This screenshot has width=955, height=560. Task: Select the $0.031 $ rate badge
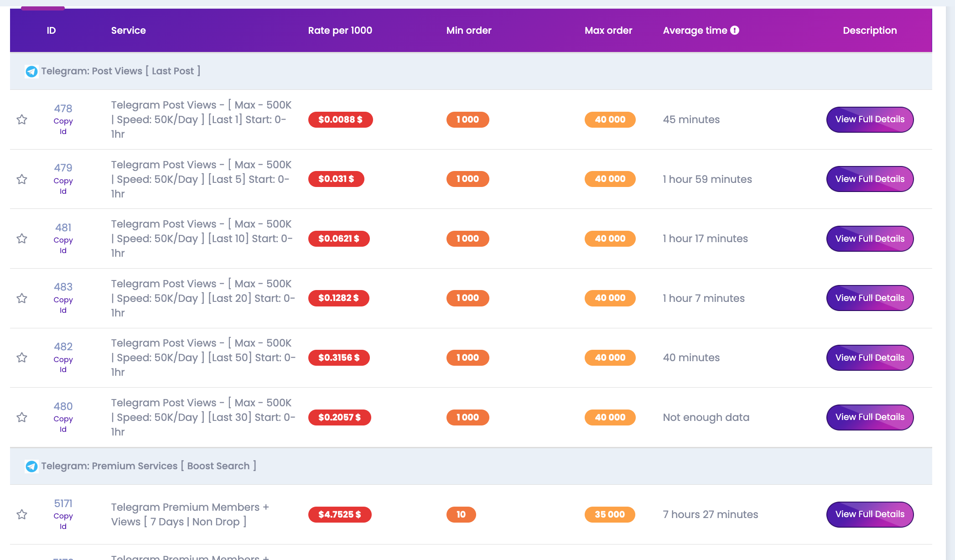336,179
